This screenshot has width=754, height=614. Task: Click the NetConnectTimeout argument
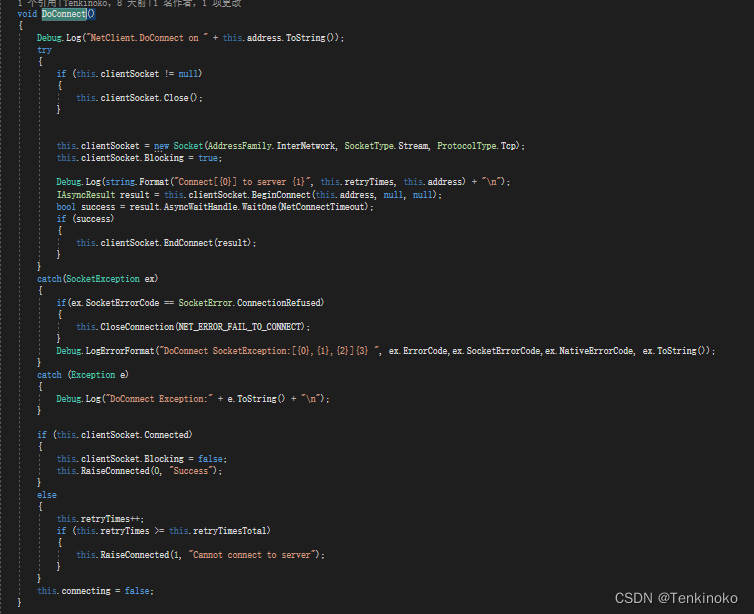coord(324,207)
